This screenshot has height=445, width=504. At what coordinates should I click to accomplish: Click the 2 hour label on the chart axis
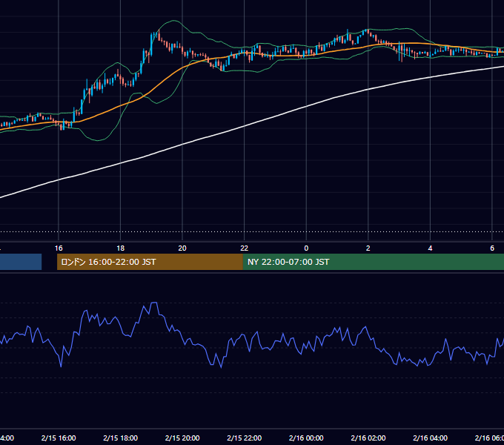368,248
